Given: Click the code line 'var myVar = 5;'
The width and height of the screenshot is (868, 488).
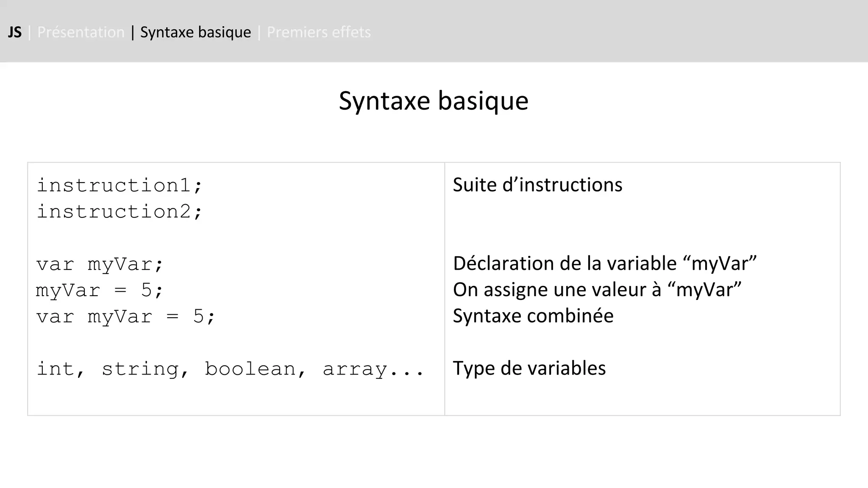Looking at the screenshot, I should point(126,317).
